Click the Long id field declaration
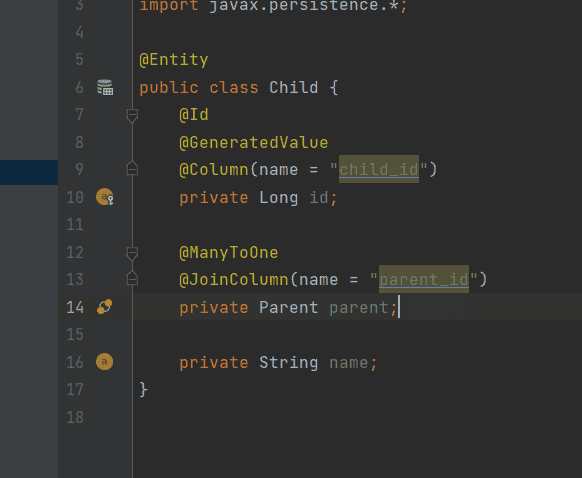582x478 pixels. tap(258, 197)
